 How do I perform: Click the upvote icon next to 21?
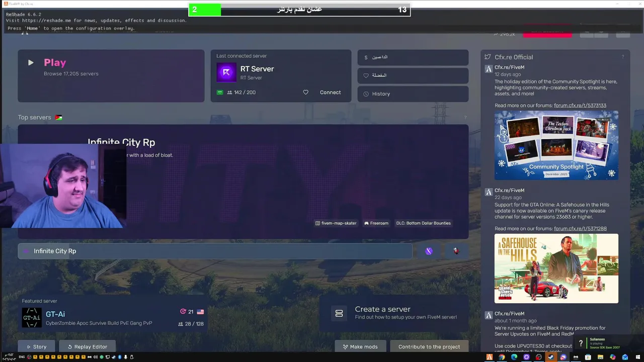click(183, 312)
